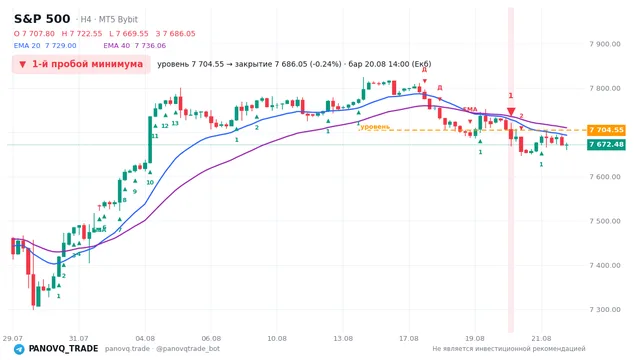
Task: Click the 10.08 date axis label
Action: tap(277, 338)
